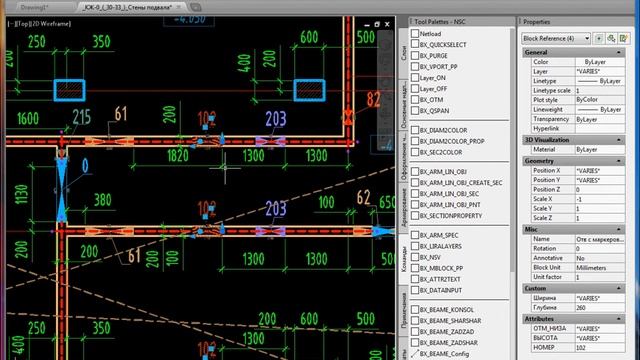The width and height of the screenshot is (640, 360).
Task: Switch to the Оформление ч... palette tab
Action: point(404,157)
